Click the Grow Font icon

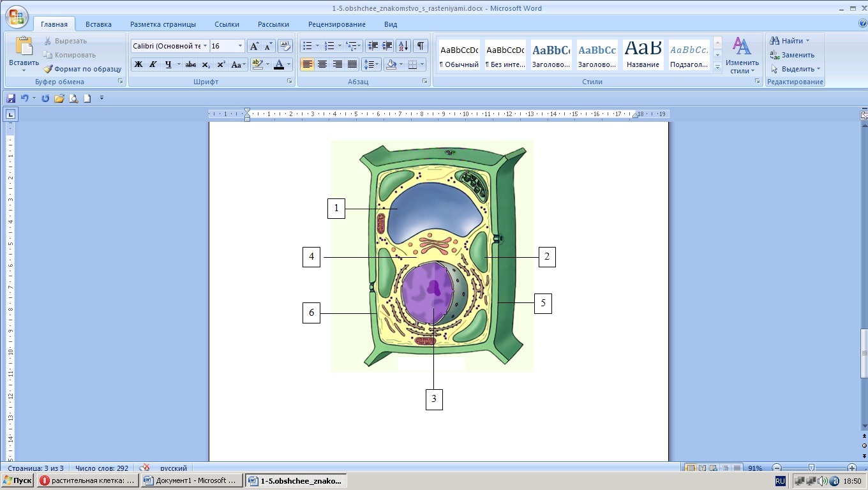pos(254,46)
